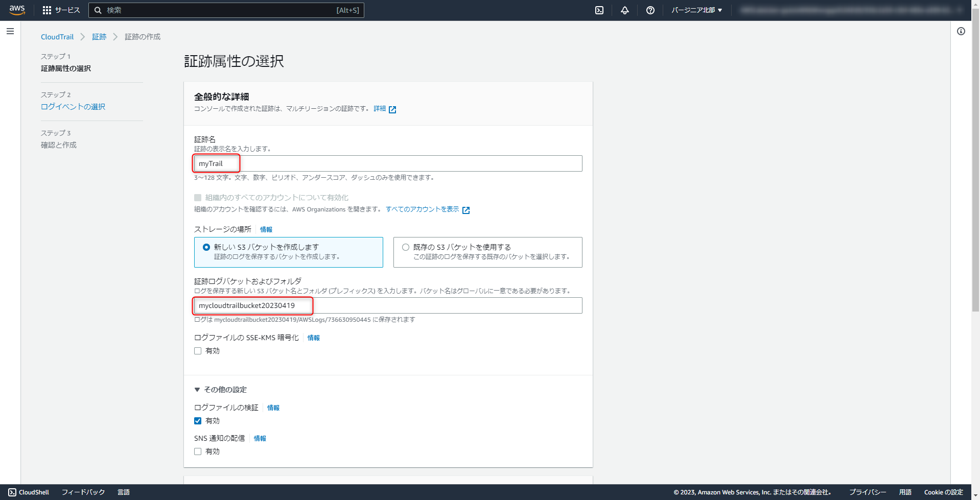This screenshot has height=500, width=980.
Task: Disable ログファイルの検証 checkbox
Action: 198,420
